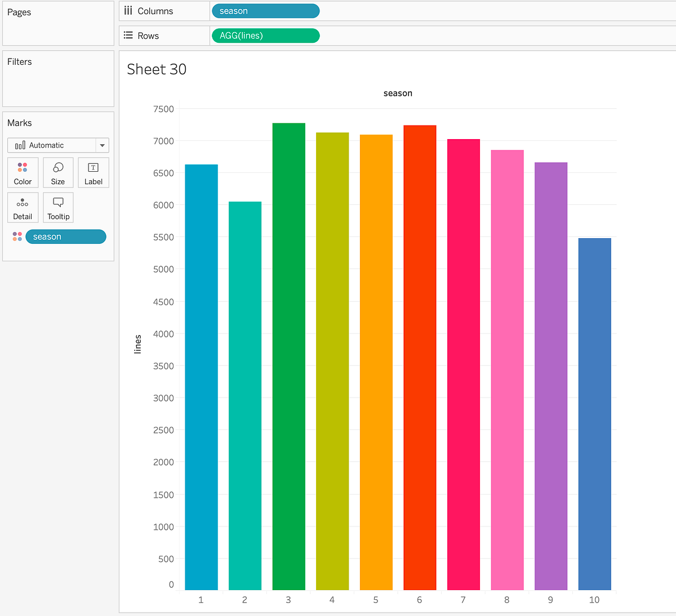Select the season pill in the Marks card
Viewport: 676px width, 616px height.
tap(65, 236)
